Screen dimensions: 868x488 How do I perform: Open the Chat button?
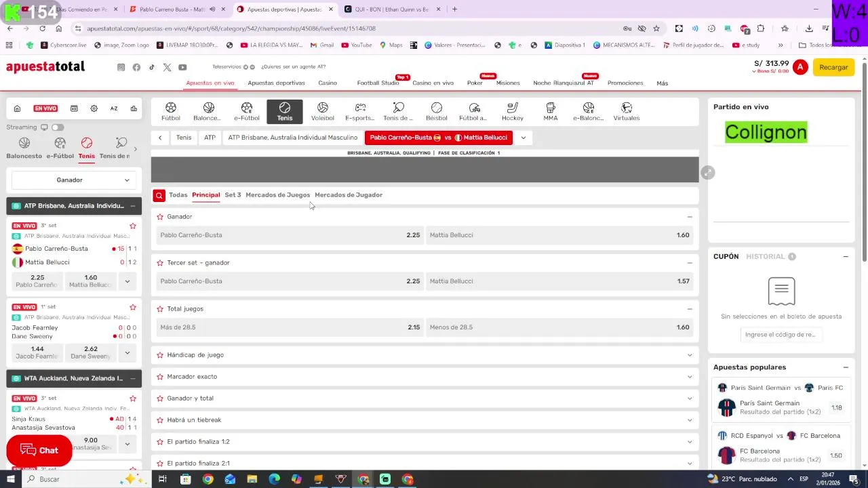(39, 451)
